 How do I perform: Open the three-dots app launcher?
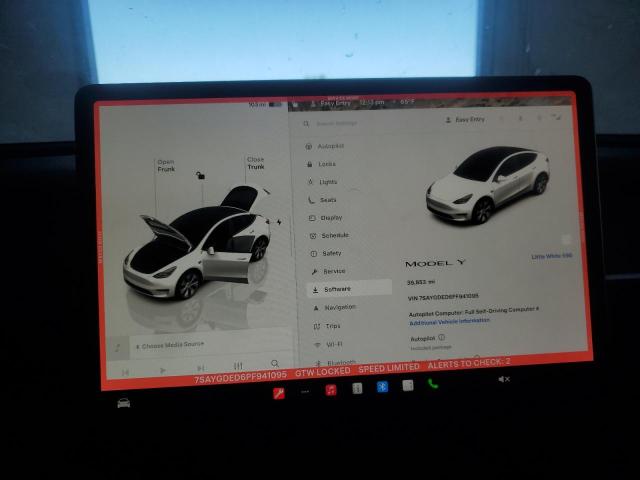[x=305, y=392]
